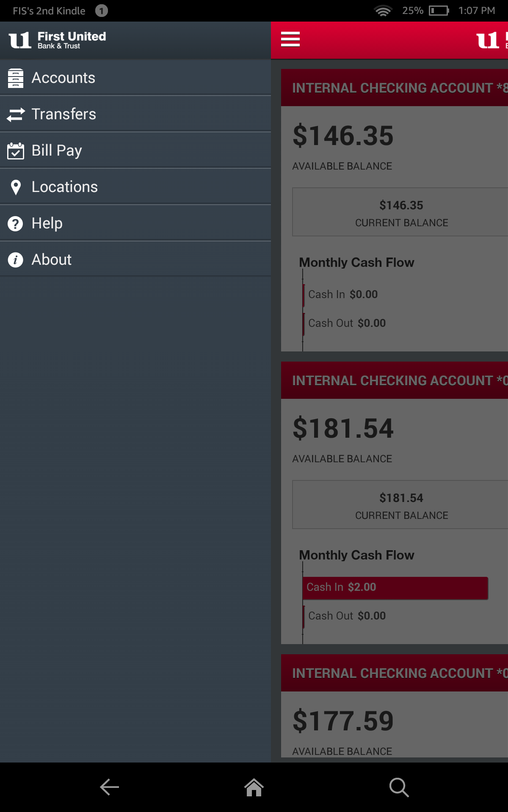508x812 pixels.
Task: Tap the Locations pin icon
Action: 16,187
